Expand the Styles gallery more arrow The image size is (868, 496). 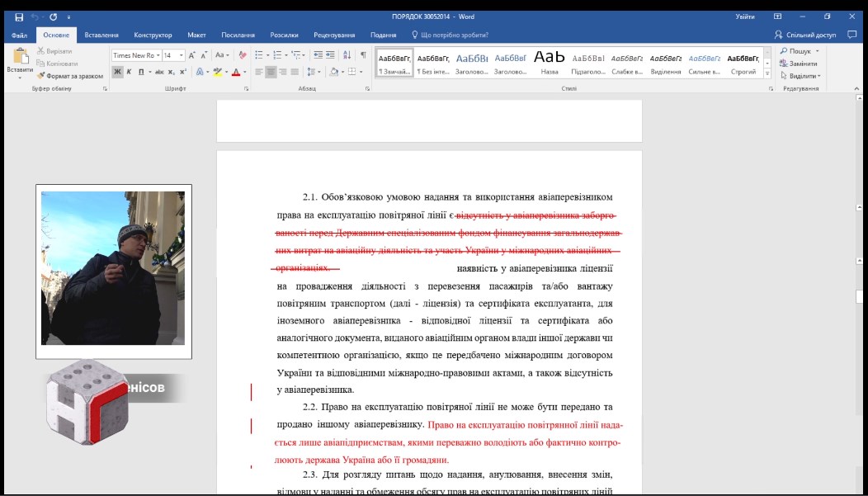click(x=767, y=74)
